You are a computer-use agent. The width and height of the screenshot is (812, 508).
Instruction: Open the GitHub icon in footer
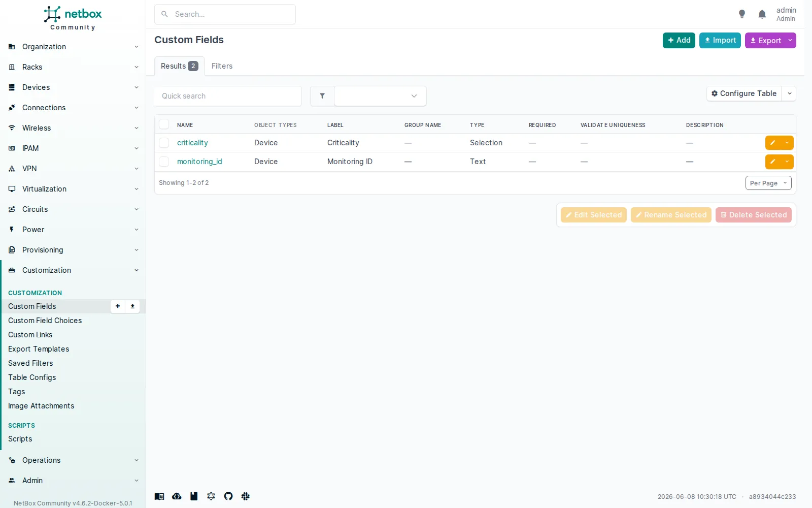pyautogui.click(x=228, y=496)
